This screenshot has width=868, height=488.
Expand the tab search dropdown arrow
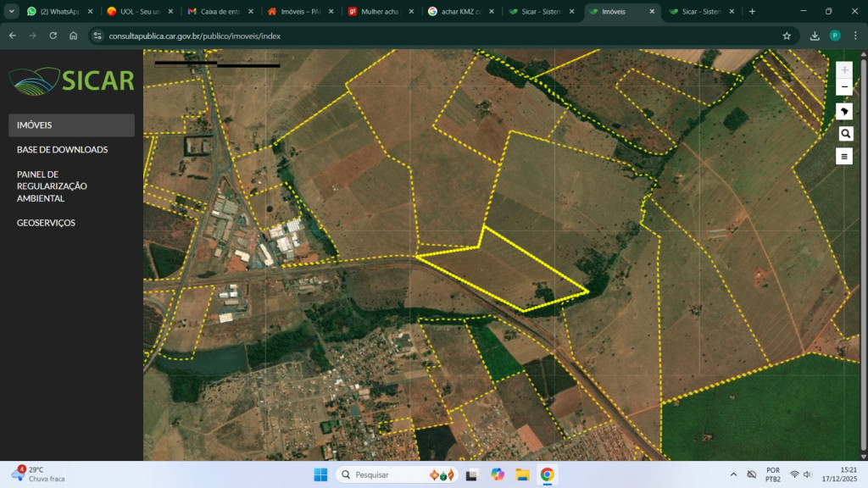[12, 11]
